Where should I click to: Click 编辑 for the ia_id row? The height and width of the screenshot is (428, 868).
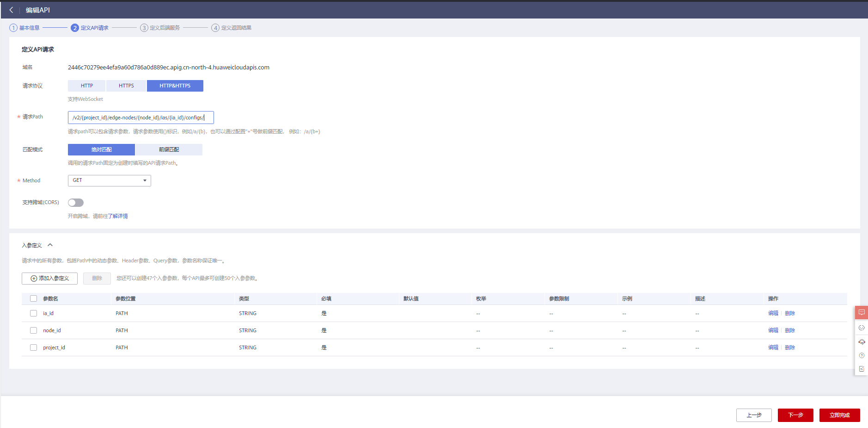(x=773, y=313)
